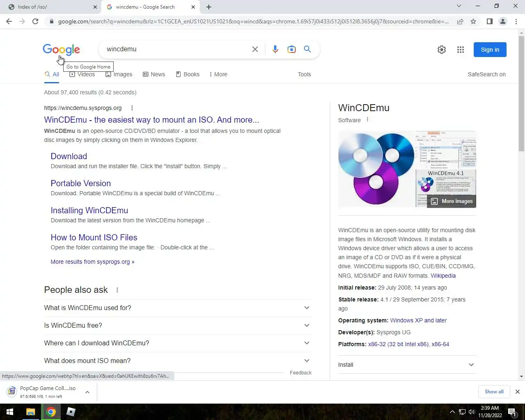This screenshot has height=420, width=525.
Task: Open a new tab with plus button
Action: (209, 7)
